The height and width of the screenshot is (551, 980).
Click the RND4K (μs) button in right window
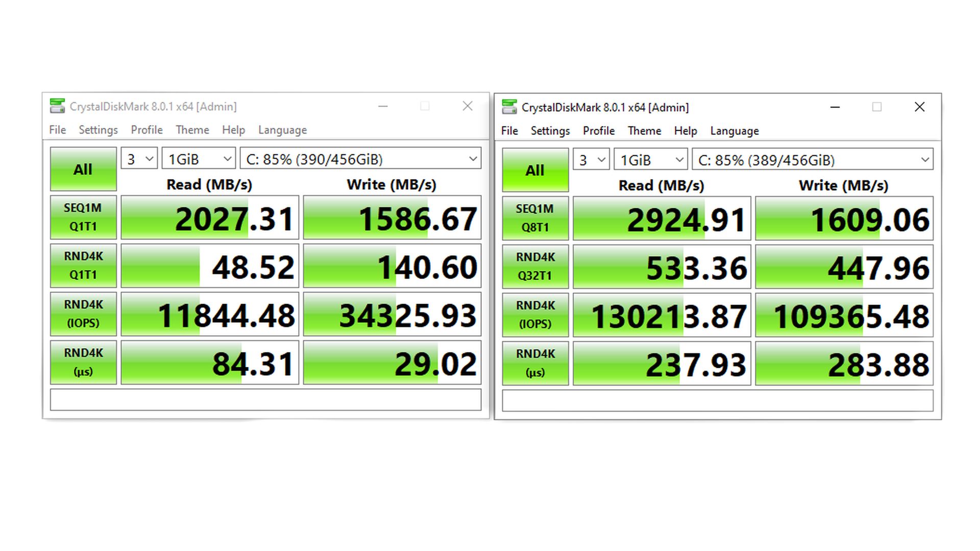tap(535, 363)
